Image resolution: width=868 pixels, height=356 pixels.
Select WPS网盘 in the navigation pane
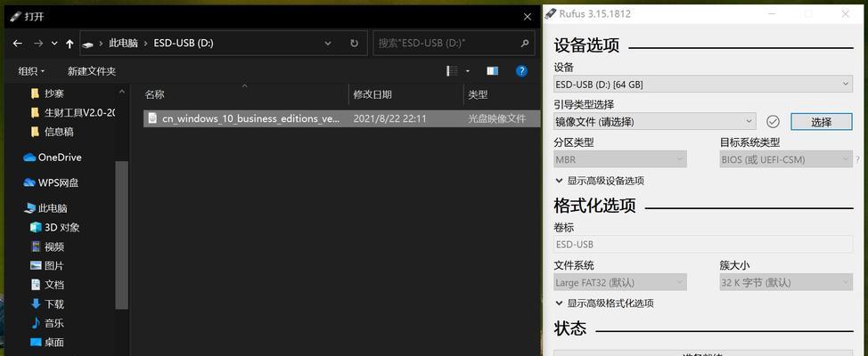[x=51, y=183]
